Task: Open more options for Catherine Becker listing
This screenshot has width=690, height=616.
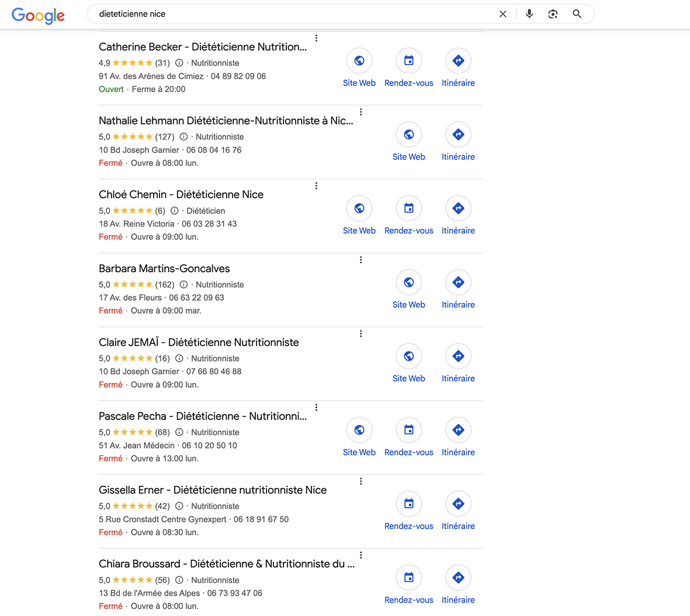Action: click(x=316, y=39)
